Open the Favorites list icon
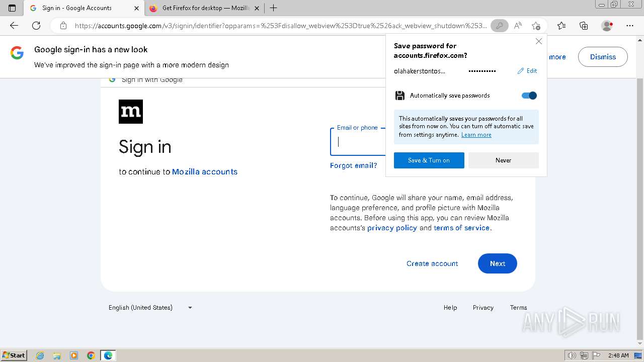Image resolution: width=644 pixels, height=362 pixels. [561, 26]
